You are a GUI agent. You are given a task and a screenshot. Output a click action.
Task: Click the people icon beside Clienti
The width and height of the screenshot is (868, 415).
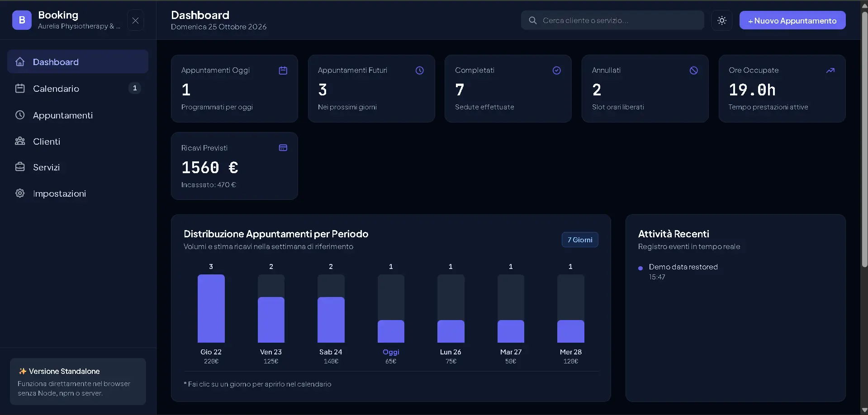[x=20, y=141]
